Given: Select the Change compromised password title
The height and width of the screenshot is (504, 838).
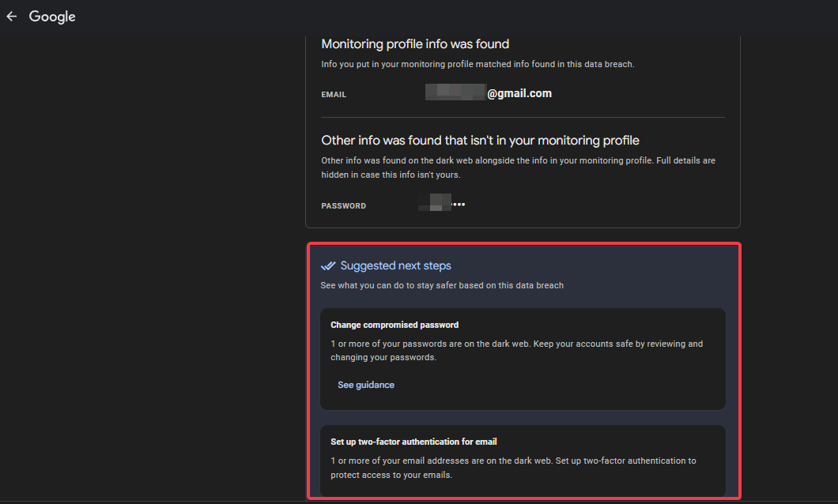Looking at the screenshot, I should coord(394,325).
